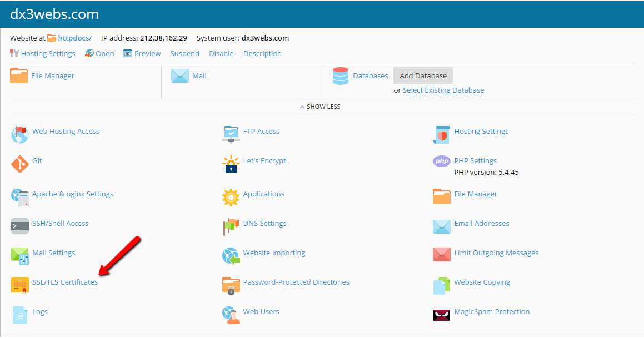Screen dimensions: 644x338
Task: Open the SSL/TLS Certificates icon
Action: [x=19, y=285]
